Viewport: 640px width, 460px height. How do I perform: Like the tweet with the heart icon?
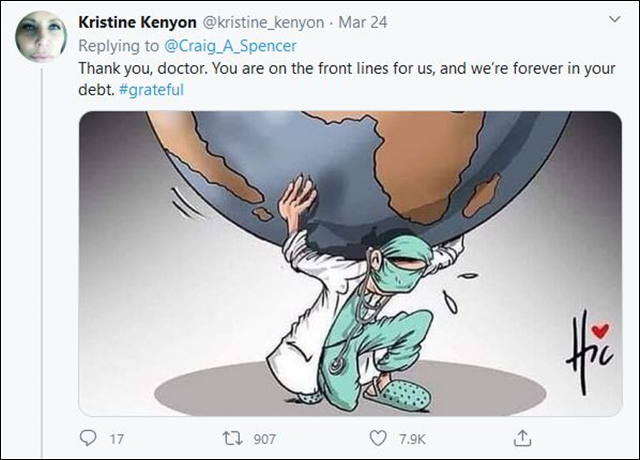[378, 438]
